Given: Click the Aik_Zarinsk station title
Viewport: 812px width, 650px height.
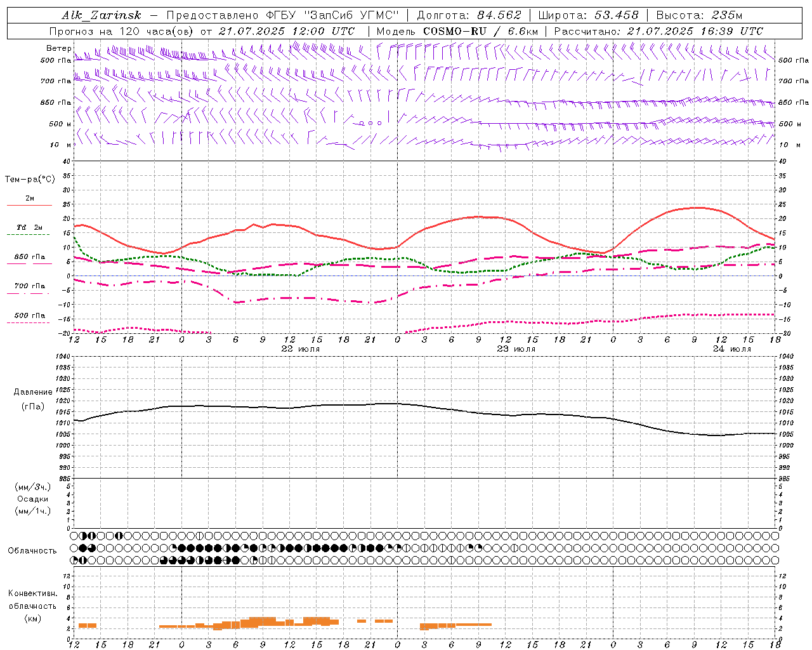Looking at the screenshot, I should [x=101, y=15].
